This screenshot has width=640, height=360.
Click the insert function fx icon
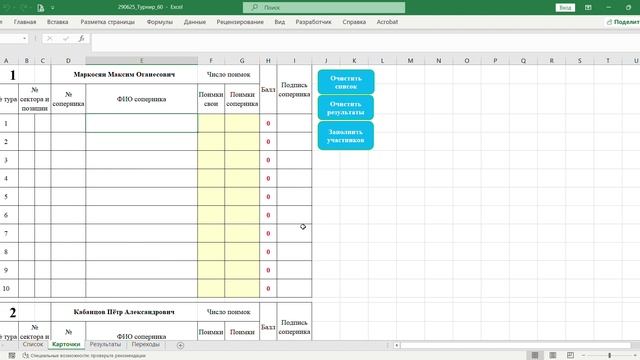pos(82,38)
